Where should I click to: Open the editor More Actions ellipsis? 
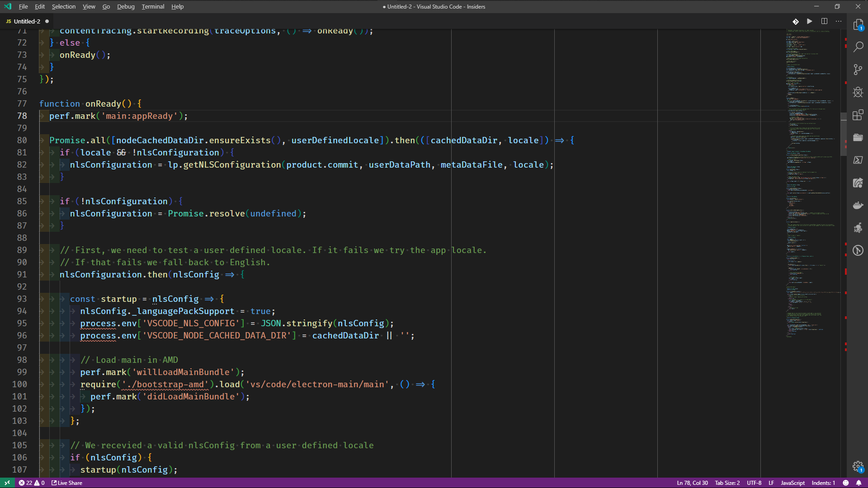[839, 21]
